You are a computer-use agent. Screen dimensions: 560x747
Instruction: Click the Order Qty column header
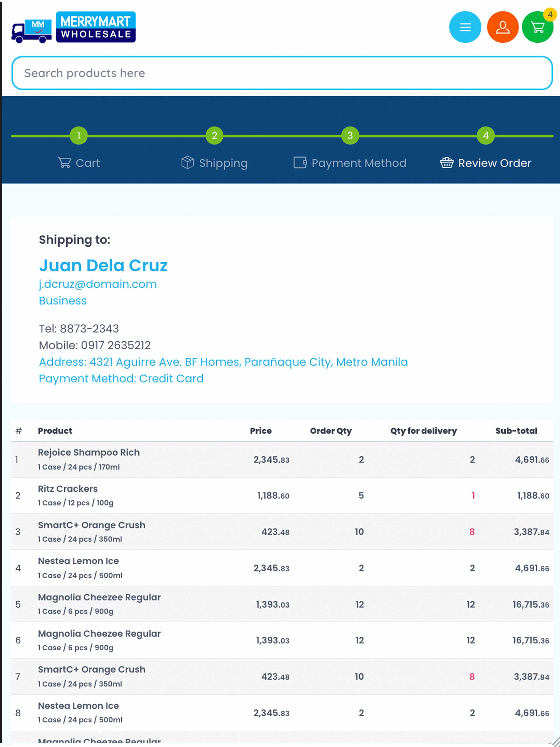(331, 431)
